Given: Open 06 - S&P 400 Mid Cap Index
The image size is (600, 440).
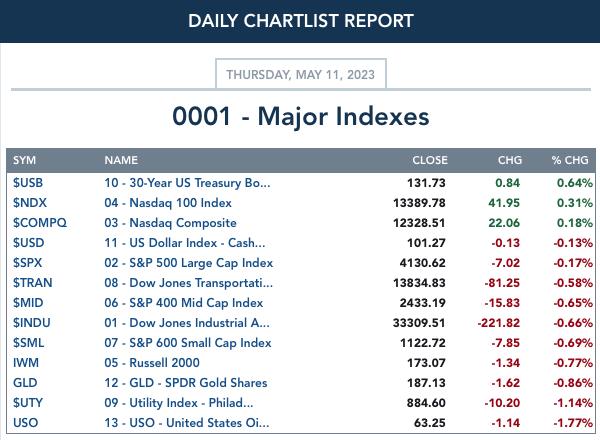Looking at the screenshot, I should click(184, 303).
